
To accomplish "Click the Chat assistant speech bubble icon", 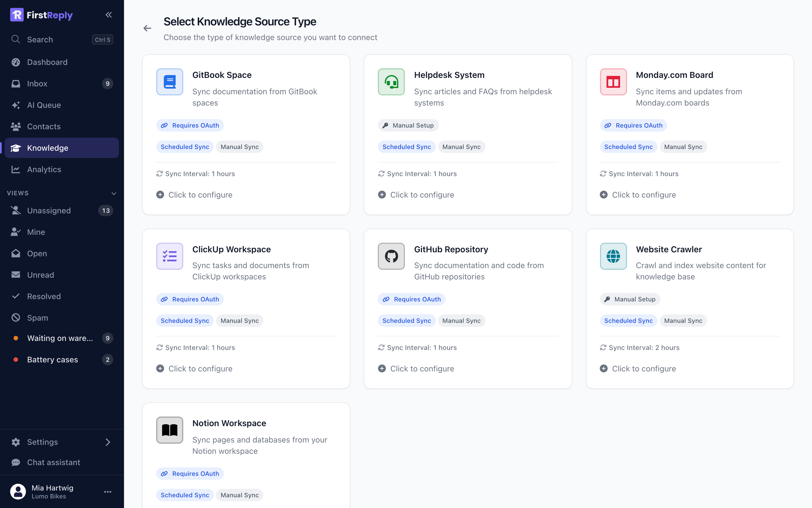I will [16, 463].
